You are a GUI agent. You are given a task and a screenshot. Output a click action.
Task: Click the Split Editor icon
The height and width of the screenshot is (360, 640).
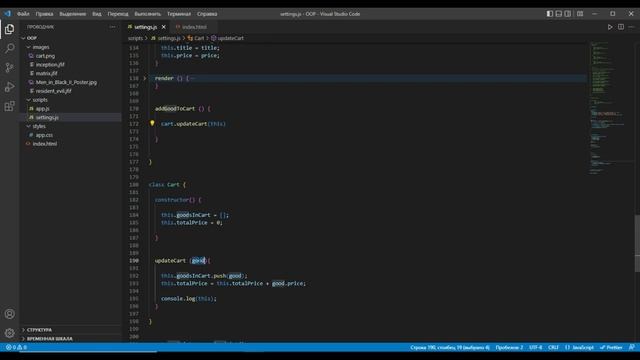(x=621, y=27)
